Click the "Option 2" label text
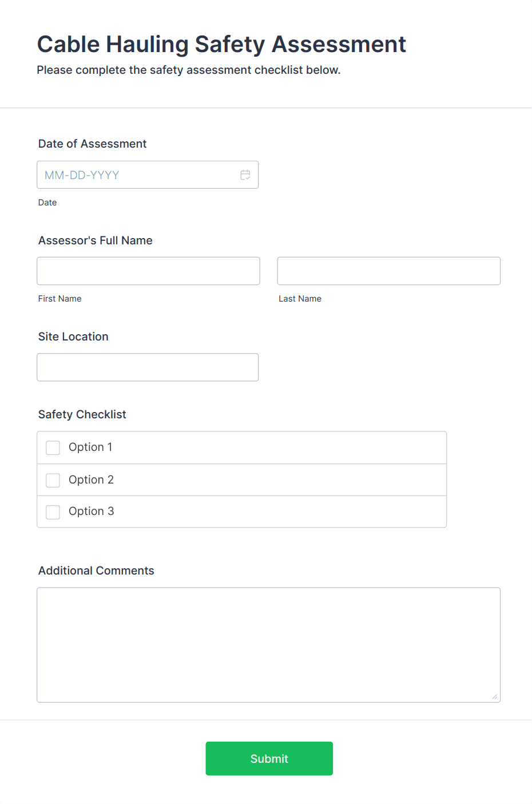The width and height of the screenshot is (532, 804). coord(91,480)
